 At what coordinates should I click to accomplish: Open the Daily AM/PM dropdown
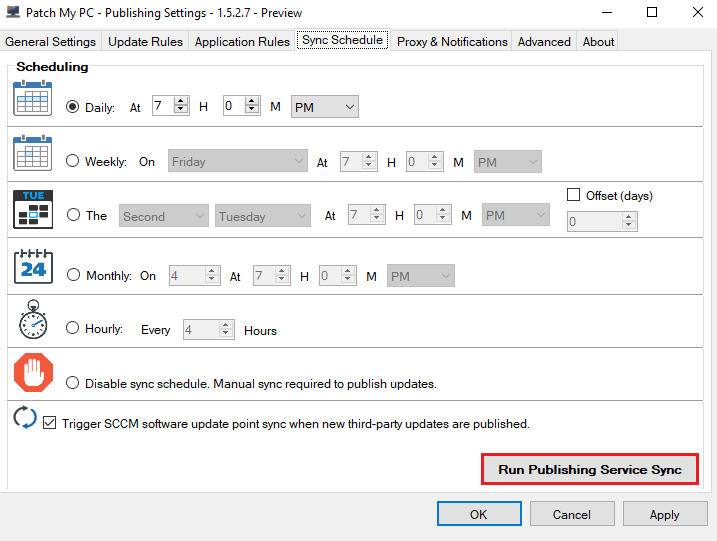(x=325, y=107)
